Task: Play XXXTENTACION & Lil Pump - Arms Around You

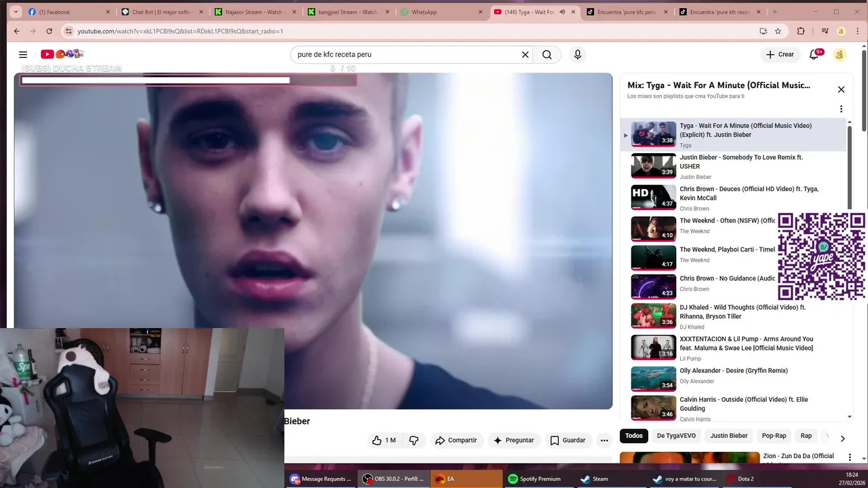Action: (x=732, y=348)
